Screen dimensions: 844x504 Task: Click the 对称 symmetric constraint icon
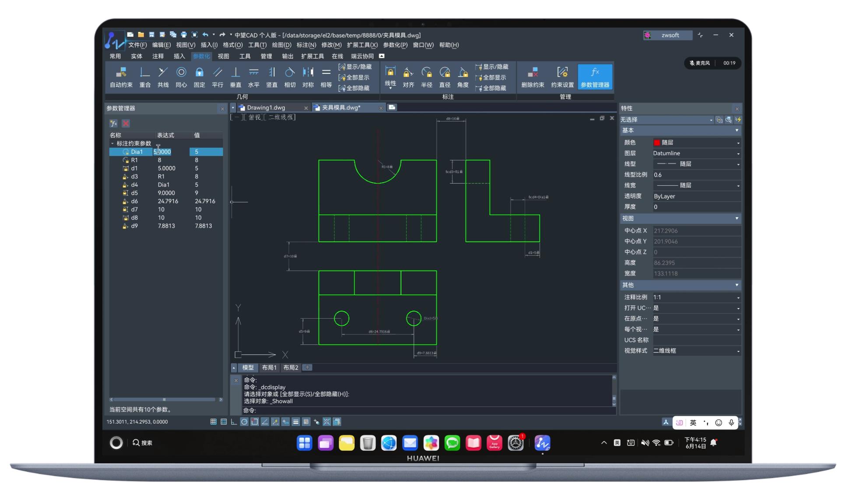pos(308,77)
